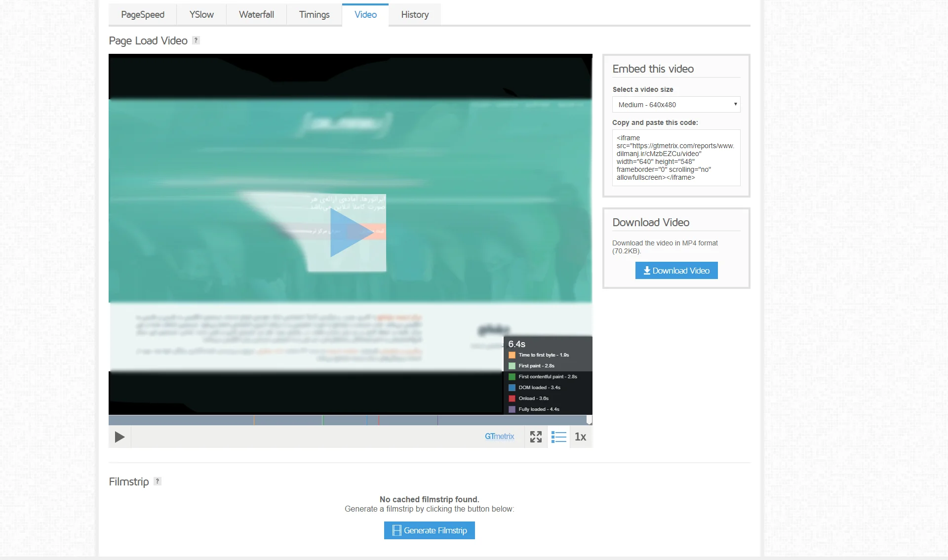948x560 pixels.
Task: Click the fullscreen expand icon
Action: pyautogui.click(x=536, y=437)
